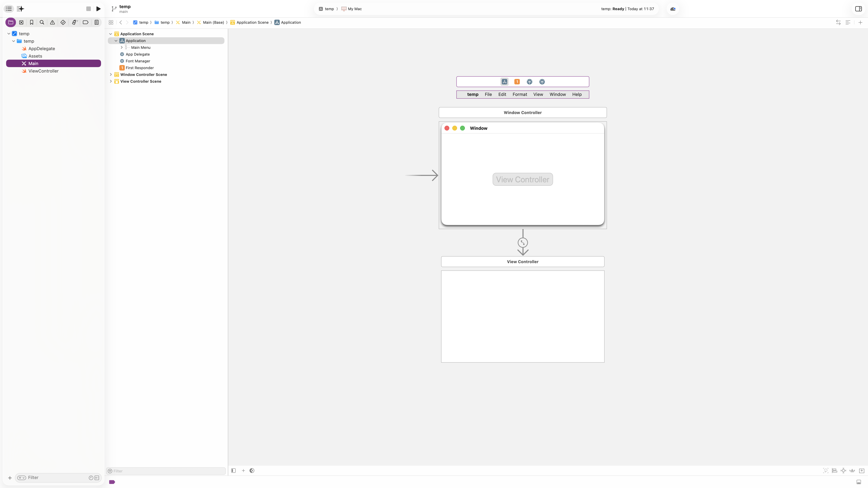Open the Breakpoint navigator icon
The width and height of the screenshot is (868, 488).
86,22
